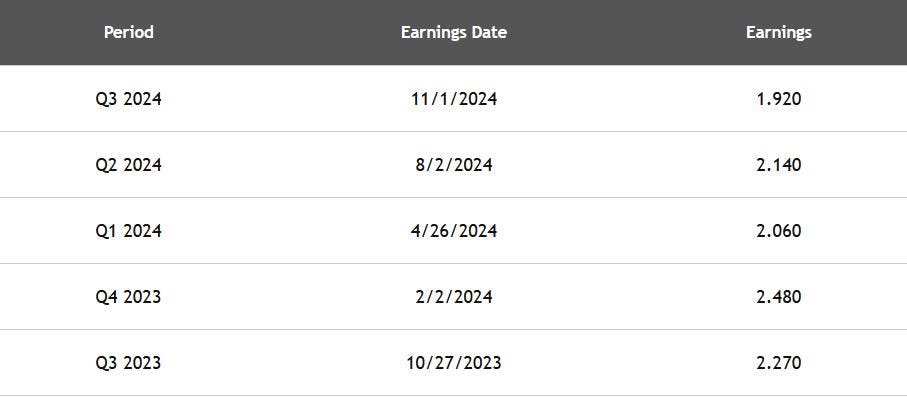Screen dimensions: 907x398
Task: Click the dark header bar between Period and Earnings Date
Action: (278, 32)
